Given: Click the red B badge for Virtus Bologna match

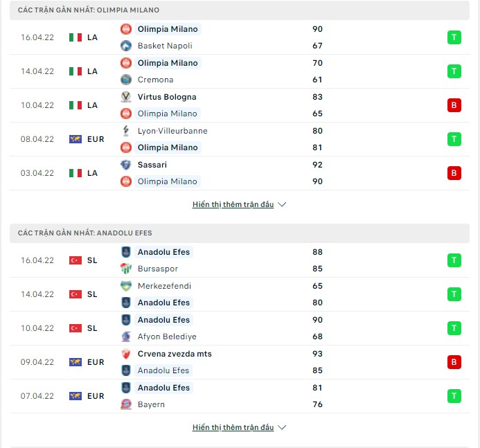Looking at the screenshot, I should tap(454, 105).
